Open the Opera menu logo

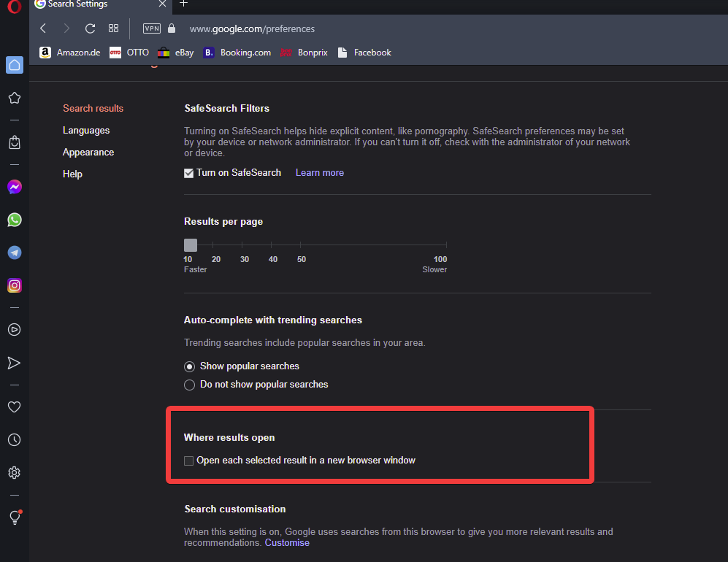pyautogui.click(x=15, y=7)
